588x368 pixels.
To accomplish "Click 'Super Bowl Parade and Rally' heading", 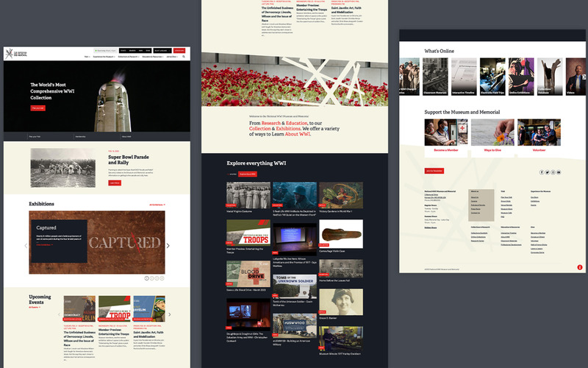I will point(129,160).
